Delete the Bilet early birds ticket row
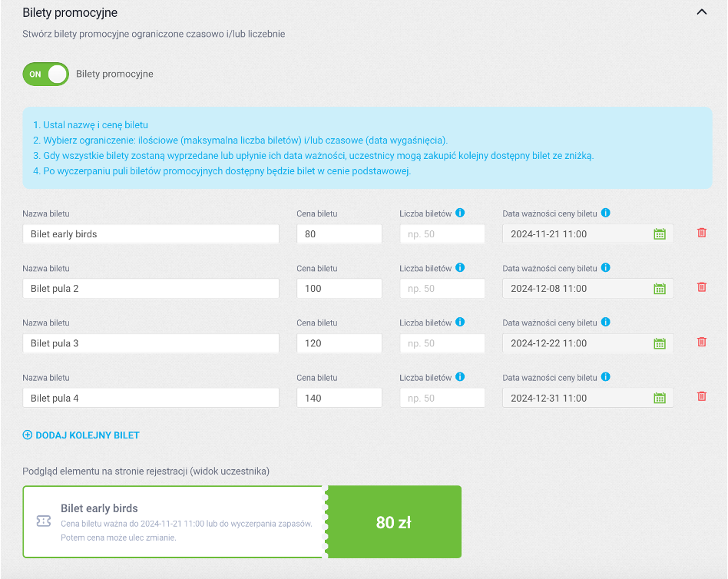Screen dimensions: 728x579 pyautogui.click(x=702, y=233)
